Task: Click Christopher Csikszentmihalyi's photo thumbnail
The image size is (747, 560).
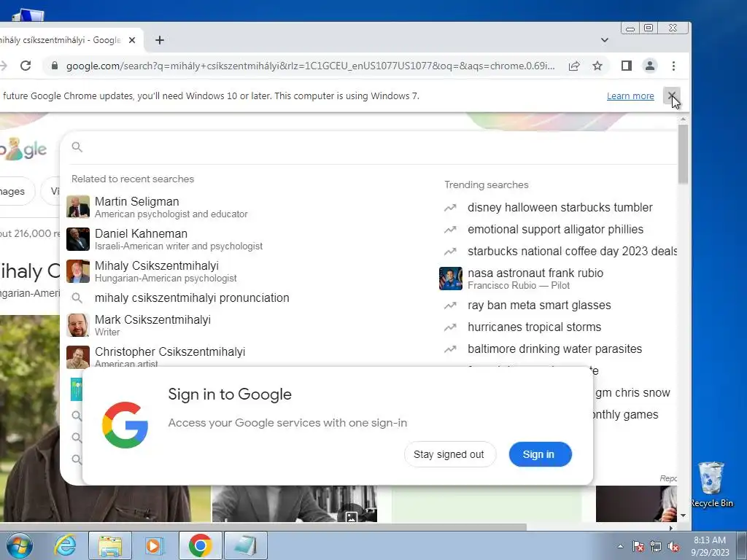Action: click(77, 356)
